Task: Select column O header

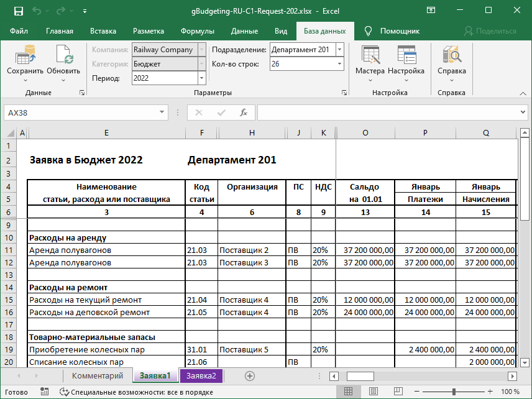Action: pyautogui.click(x=365, y=132)
